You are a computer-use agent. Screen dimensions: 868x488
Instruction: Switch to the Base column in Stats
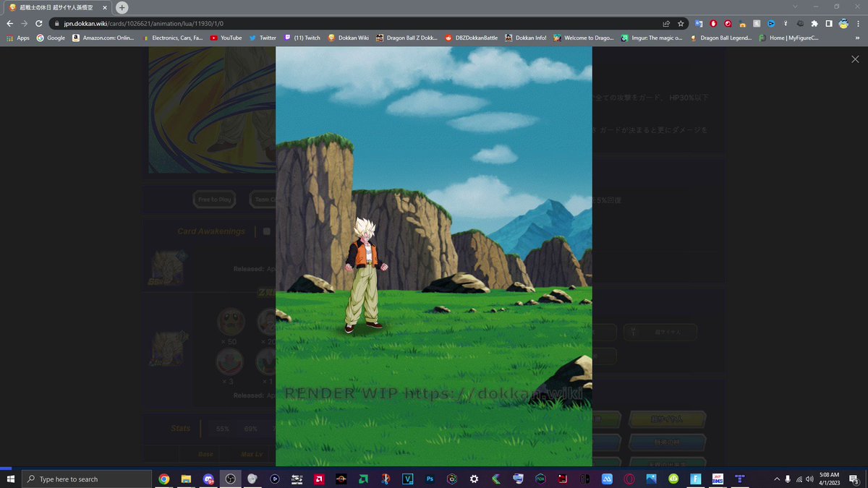pyautogui.click(x=204, y=453)
